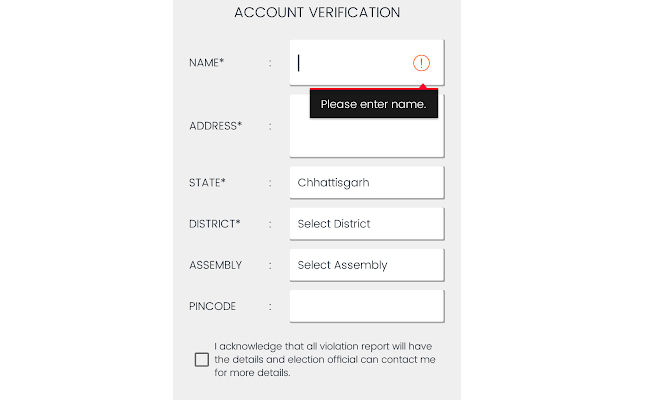
Task: Click the 'Please enter name.' tooltip
Action: 373,104
